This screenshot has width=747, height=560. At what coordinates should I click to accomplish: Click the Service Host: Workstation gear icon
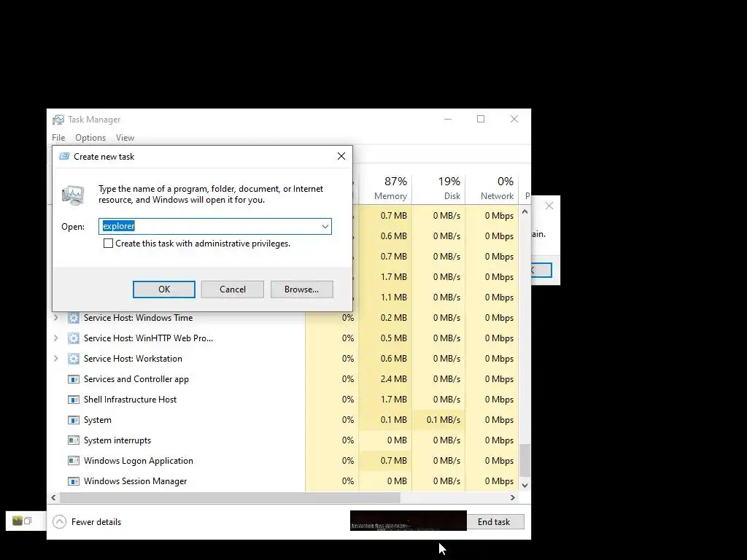point(74,359)
